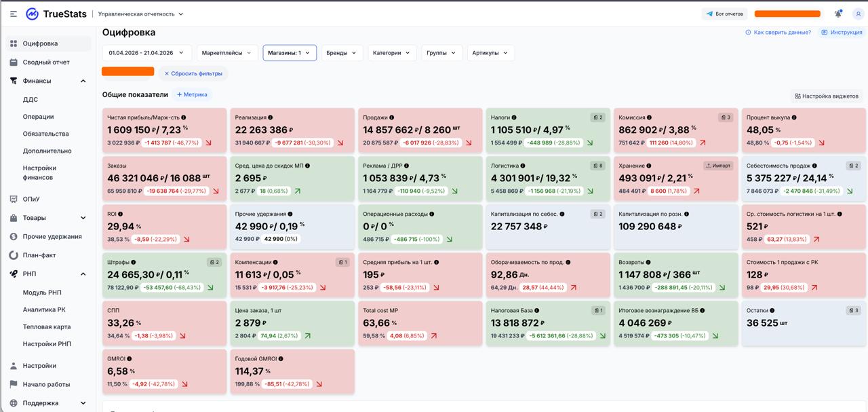Click the user profile avatar icon
This screenshot has height=412, width=868.
click(x=859, y=14)
